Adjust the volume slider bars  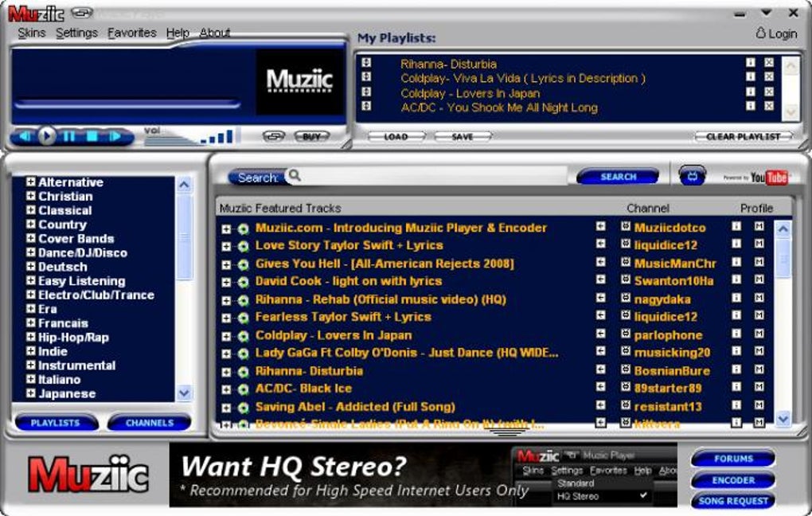[x=217, y=136]
